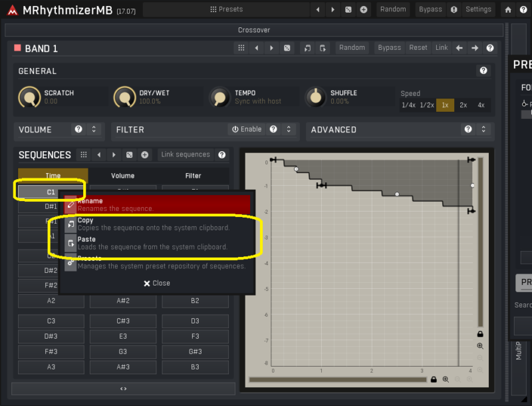Toggle the Band 1 red enable square
This screenshot has height=406, width=532.
coord(17,48)
